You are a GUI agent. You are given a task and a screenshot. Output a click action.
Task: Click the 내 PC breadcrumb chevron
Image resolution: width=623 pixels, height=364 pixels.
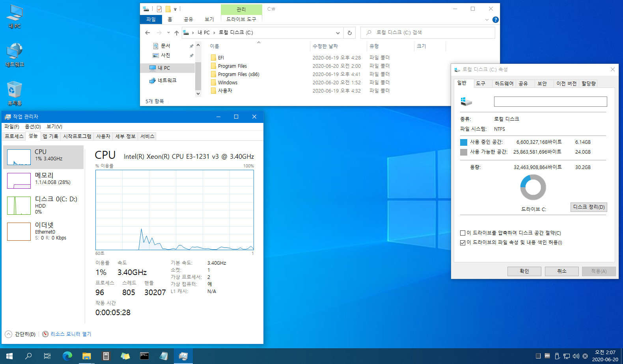pos(214,33)
